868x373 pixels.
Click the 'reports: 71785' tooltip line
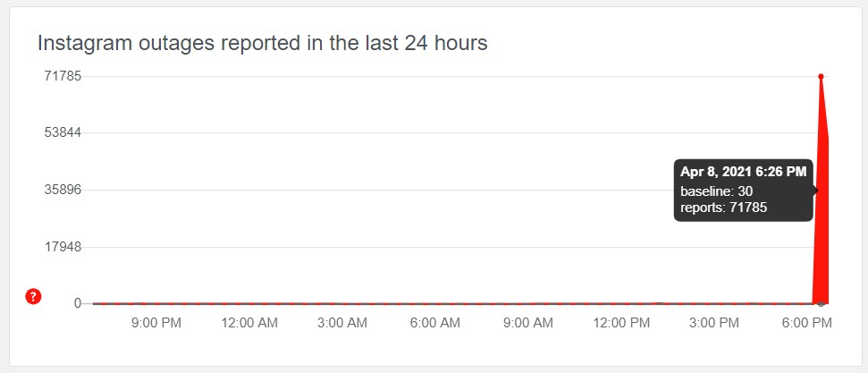(x=723, y=208)
